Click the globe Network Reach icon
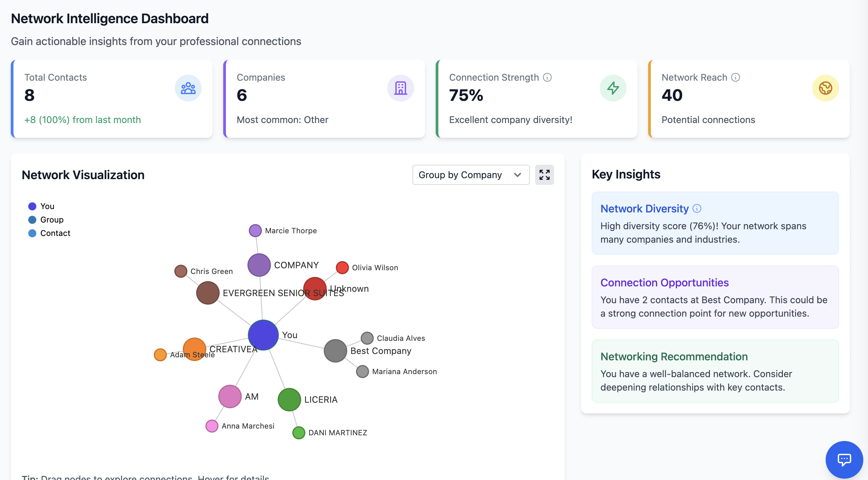868x480 pixels. [x=825, y=88]
